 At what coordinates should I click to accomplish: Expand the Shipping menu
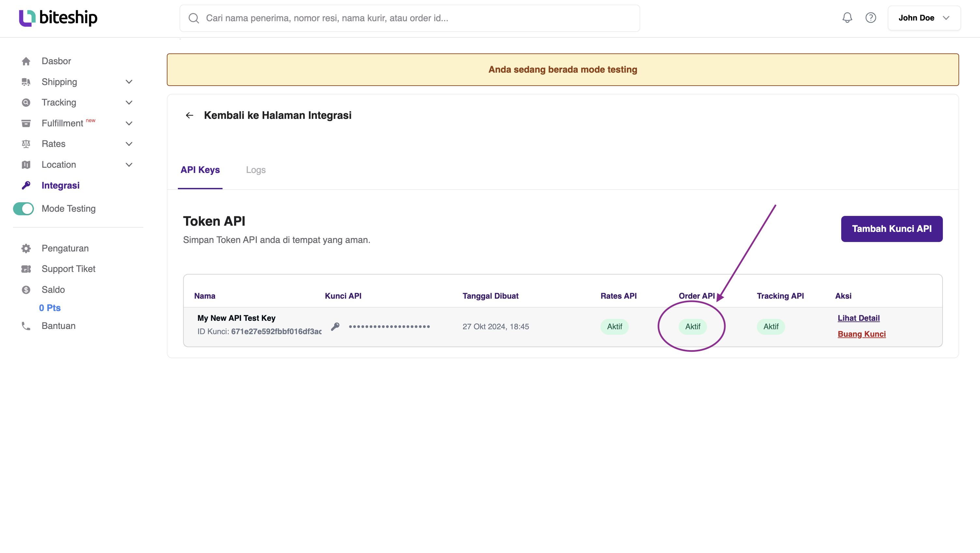tap(129, 82)
